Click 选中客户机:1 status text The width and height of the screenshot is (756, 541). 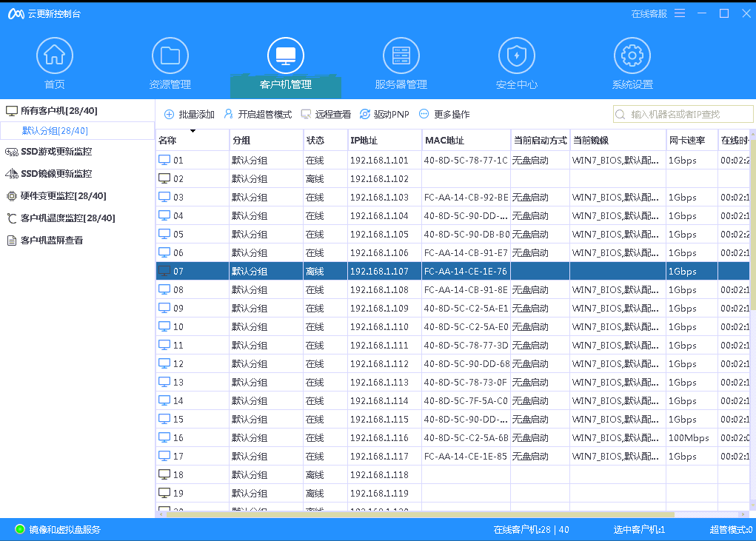point(639,530)
